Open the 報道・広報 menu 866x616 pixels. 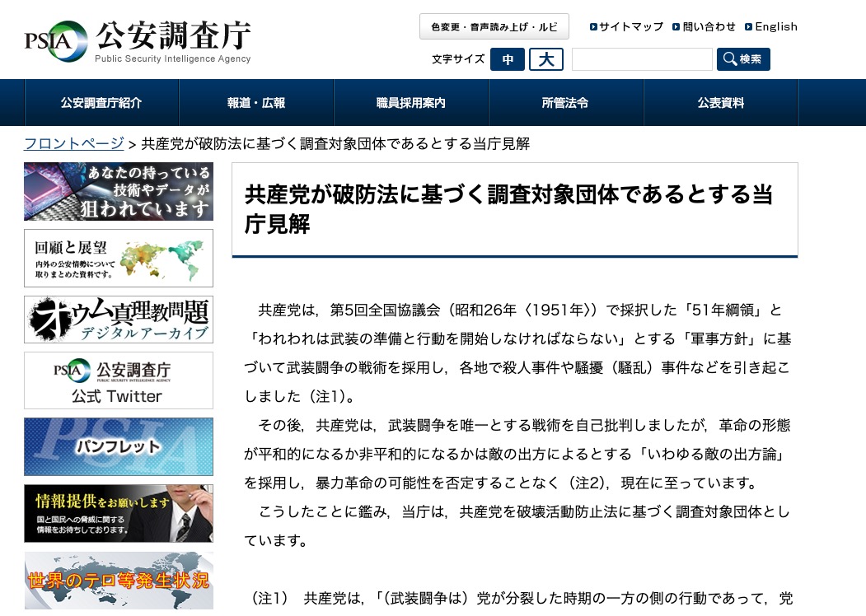(256, 103)
